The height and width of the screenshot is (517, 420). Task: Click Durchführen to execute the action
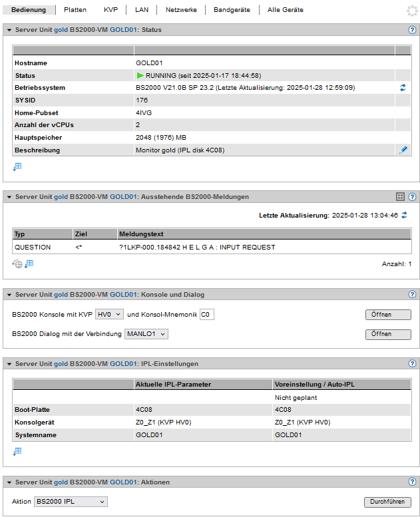387,502
